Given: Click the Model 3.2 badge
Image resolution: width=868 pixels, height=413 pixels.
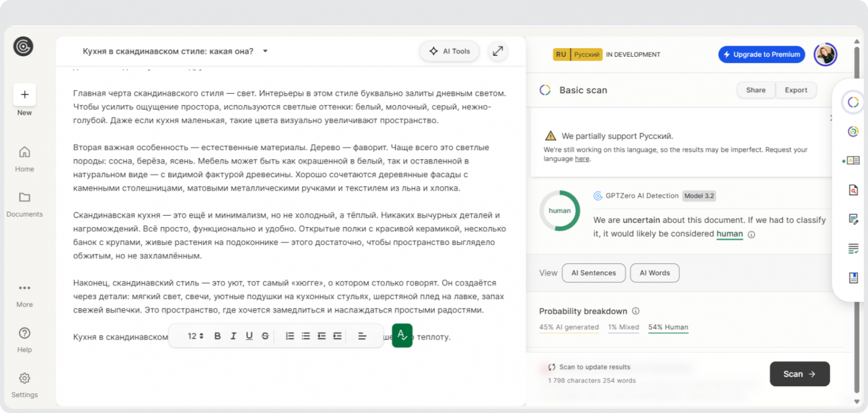Looking at the screenshot, I should 699,196.
